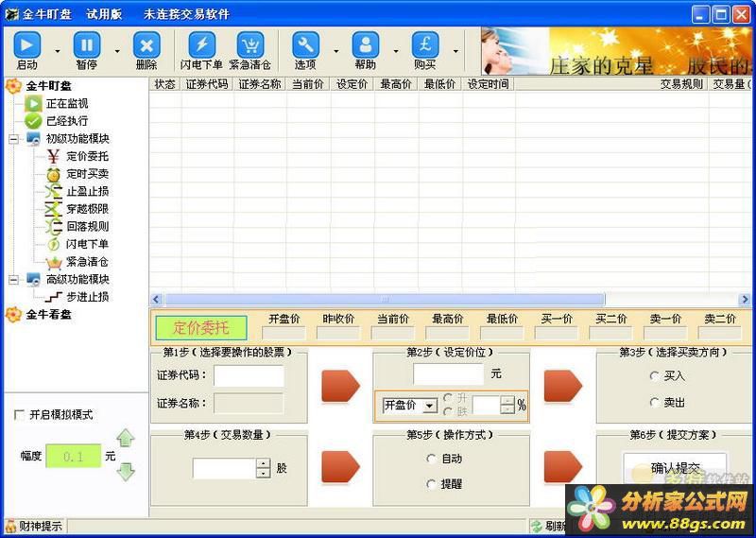Sort by 设定时间 column header
This screenshot has height=538, width=756.
[489, 84]
